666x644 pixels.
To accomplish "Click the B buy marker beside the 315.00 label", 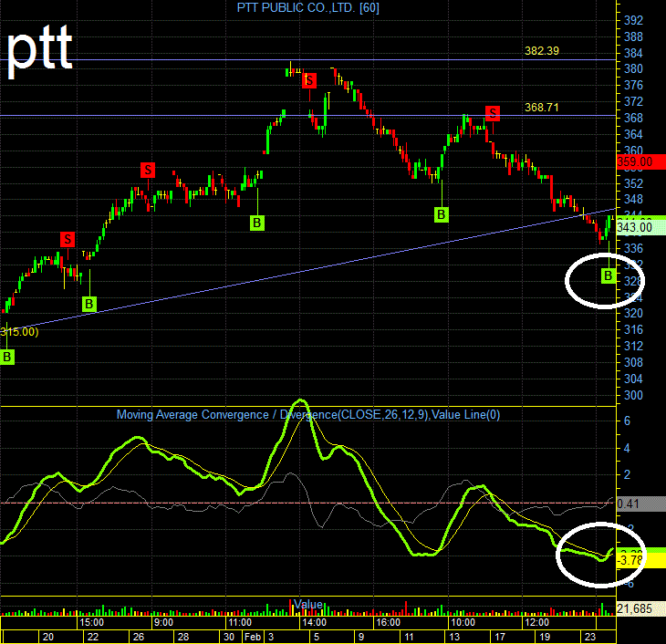I will (7, 357).
